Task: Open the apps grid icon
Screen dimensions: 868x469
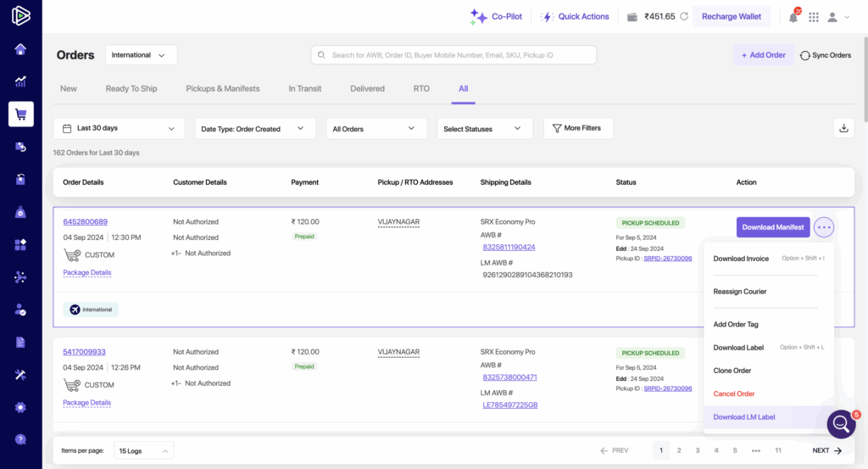Action: pyautogui.click(x=814, y=17)
